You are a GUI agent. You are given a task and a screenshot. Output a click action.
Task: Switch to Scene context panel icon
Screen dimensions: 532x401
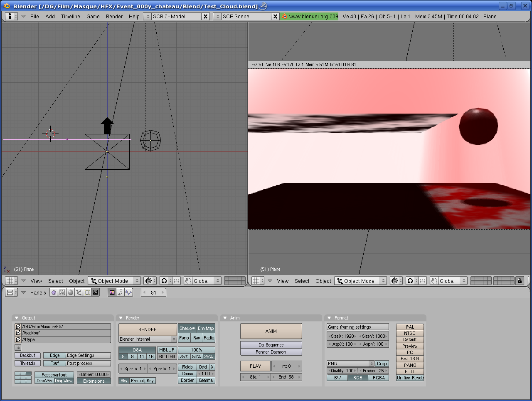click(96, 292)
